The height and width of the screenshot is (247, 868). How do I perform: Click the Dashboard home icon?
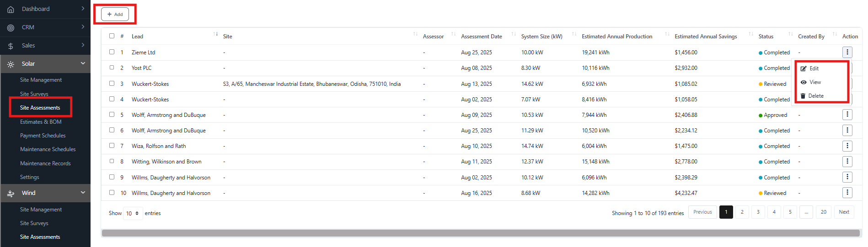[x=11, y=9]
